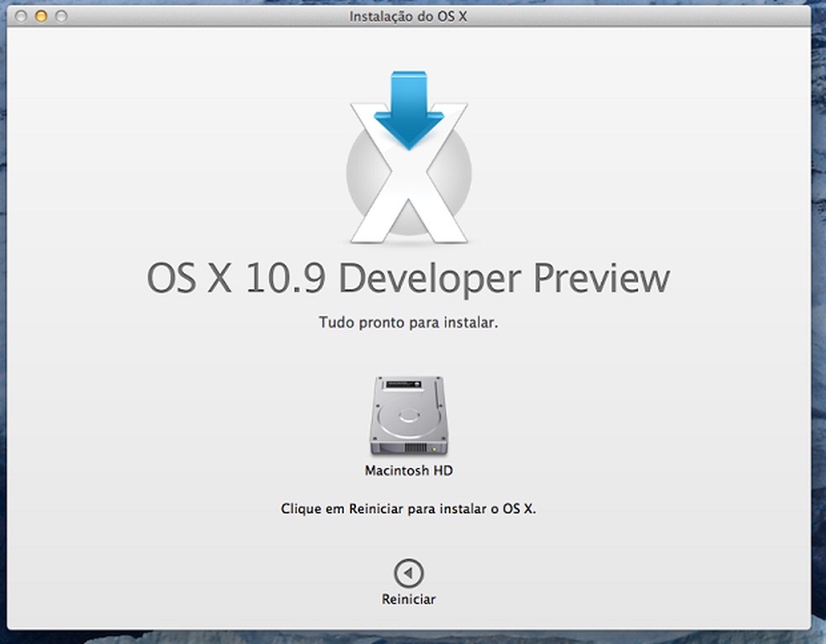Click the Tudo pronto para instalar text

coord(408,322)
